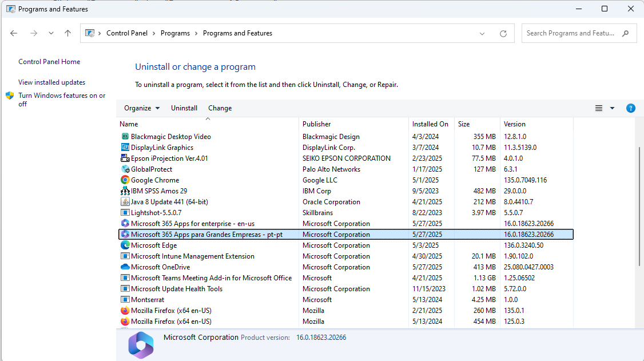Viewport: 644px width, 361px height.
Task: Click the Microsoft 365 icon in details pane
Action: click(141, 345)
